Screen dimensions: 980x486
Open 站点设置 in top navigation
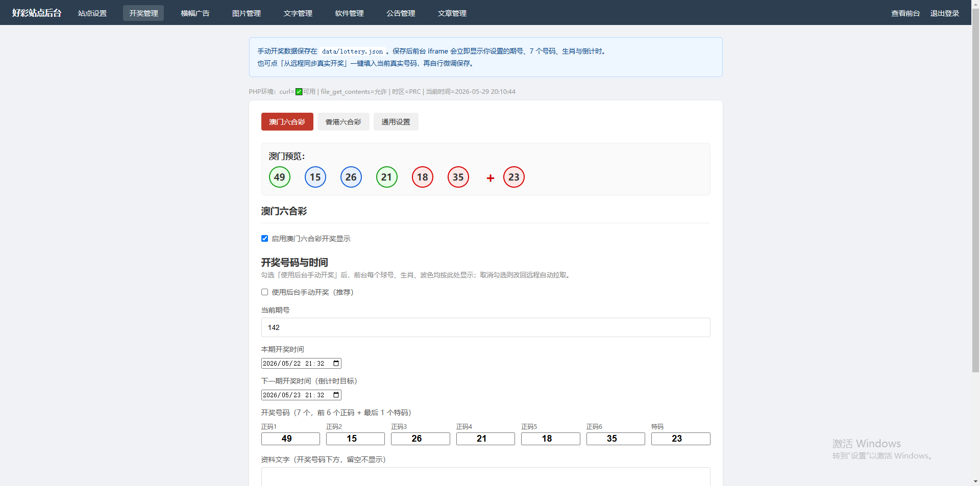[92, 13]
